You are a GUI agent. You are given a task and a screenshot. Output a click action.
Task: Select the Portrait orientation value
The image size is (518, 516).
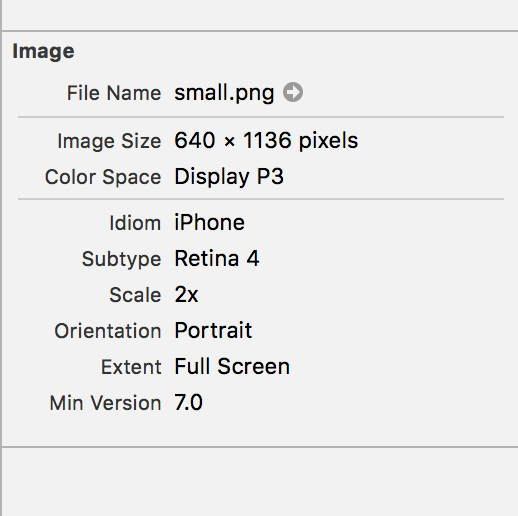pyautogui.click(x=213, y=331)
